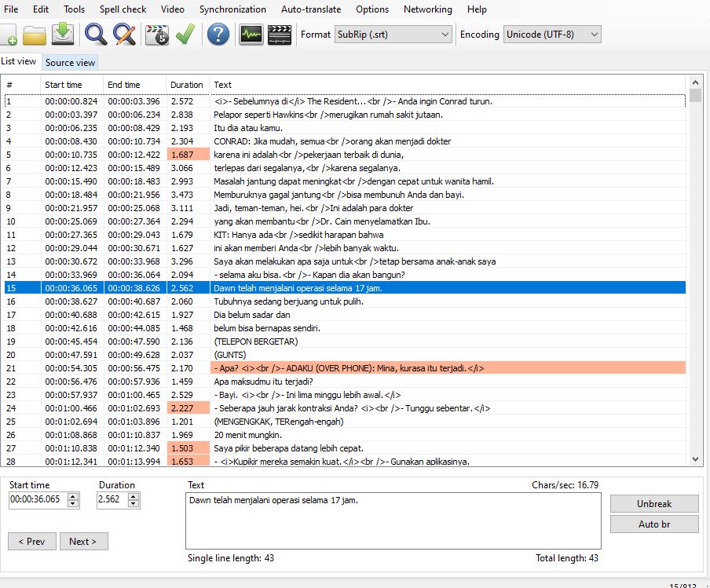Open the Tools menu
Viewport: 710px width, 588px height.
pos(75,9)
